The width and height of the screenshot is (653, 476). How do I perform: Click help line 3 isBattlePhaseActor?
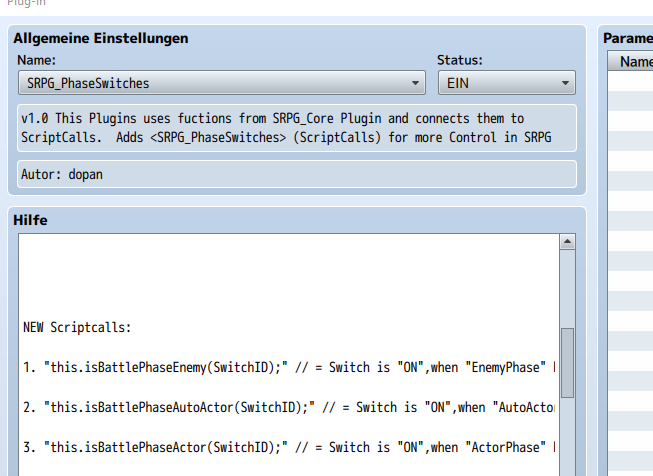pyautogui.click(x=289, y=447)
